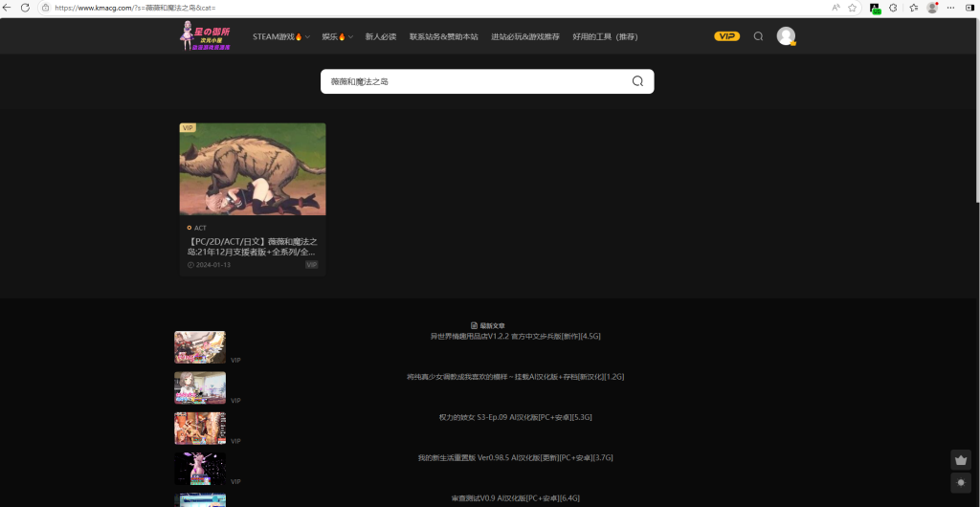Open article 异世界情趣用品店V1.2.2
Viewport: 980px width, 507px height.
point(516,336)
